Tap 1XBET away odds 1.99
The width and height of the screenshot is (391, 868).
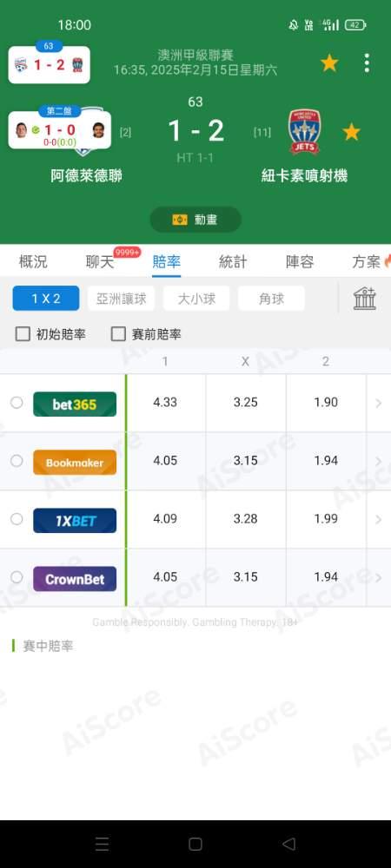(326, 519)
